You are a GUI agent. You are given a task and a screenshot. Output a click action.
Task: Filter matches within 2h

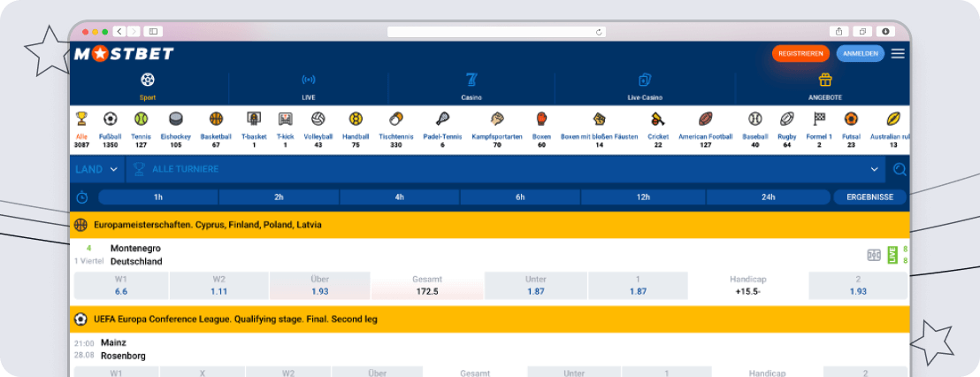pyautogui.click(x=279, y=197)
